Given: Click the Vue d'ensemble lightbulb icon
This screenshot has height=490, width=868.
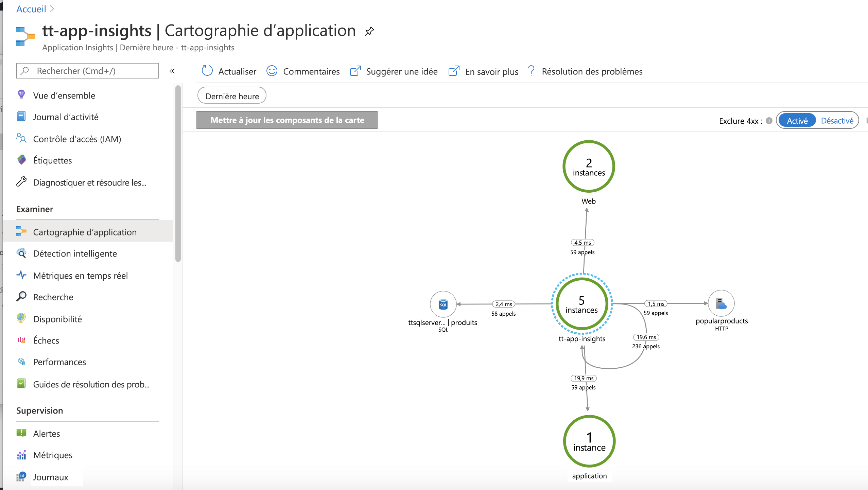Looking at the screenshot, I should pyautogui.click(x=21, y=94).
